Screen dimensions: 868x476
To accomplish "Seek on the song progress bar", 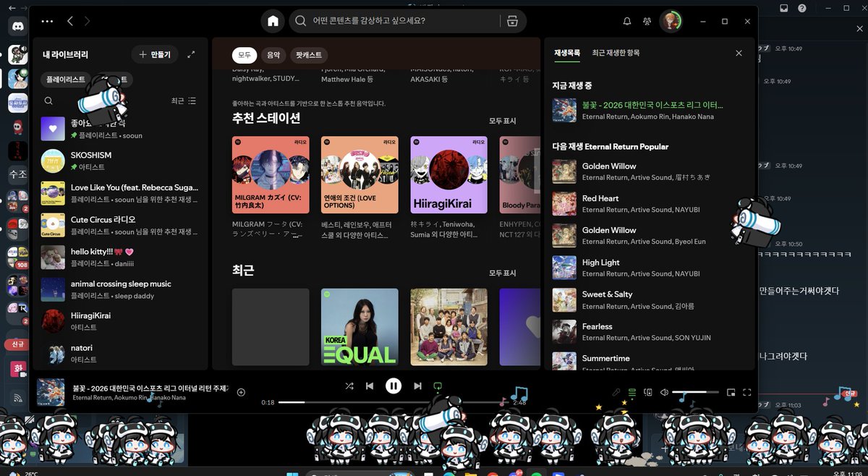I will (393, 402).
